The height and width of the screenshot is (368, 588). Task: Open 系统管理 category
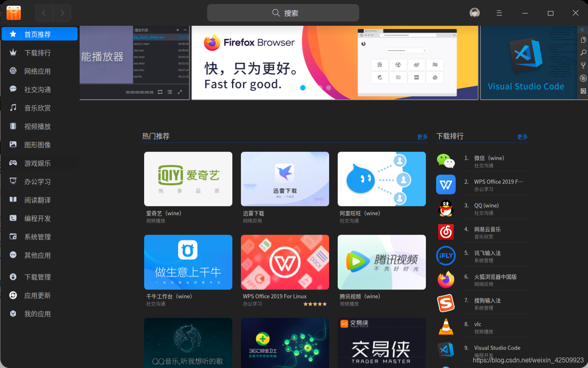coord(40,237)
